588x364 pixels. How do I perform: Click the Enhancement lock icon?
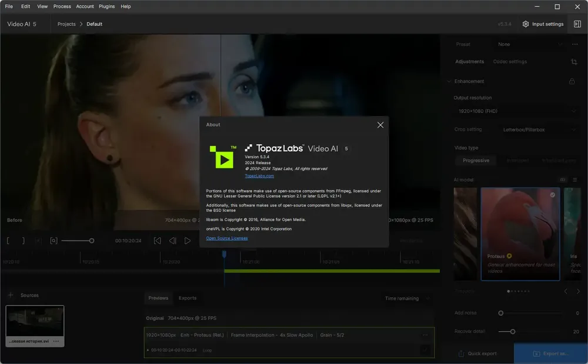point(572,81)
